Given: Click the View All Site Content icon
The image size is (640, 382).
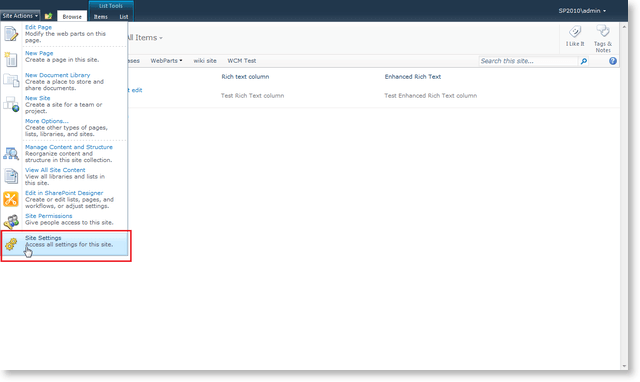Looking at the screenshot, I should coord(11,176).
